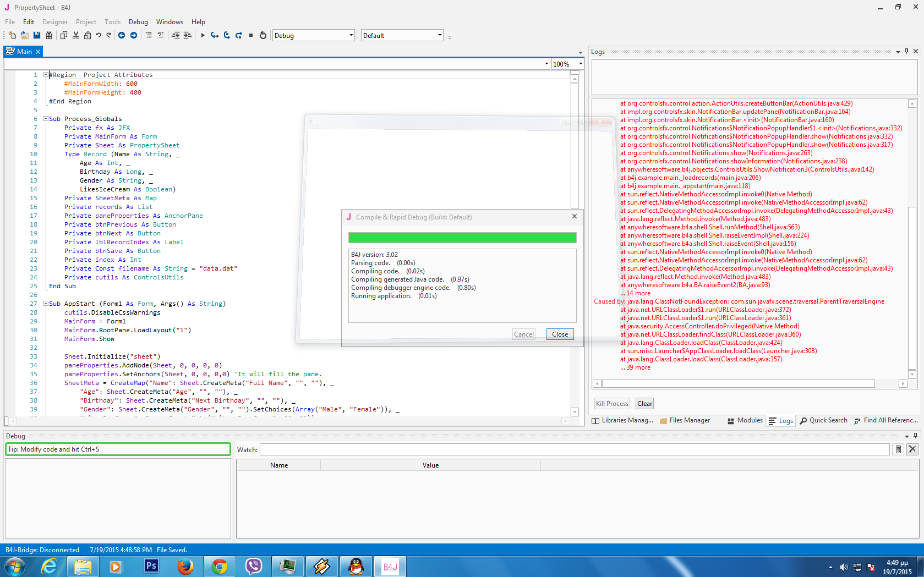Viewport: 924px width, 577px height.
Task: Click the Block uncomment toolbar icon
Action: [x=161, y=35]
